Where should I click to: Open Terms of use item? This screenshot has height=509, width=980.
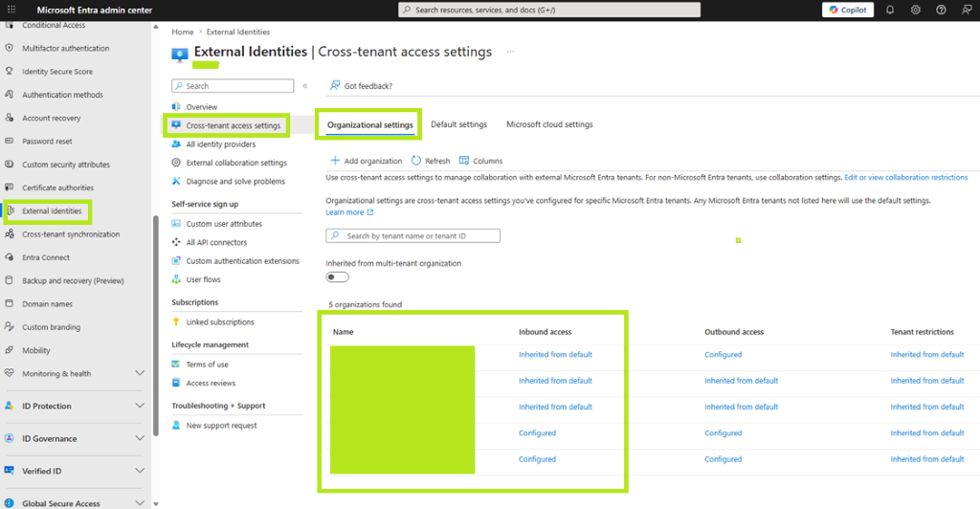tap(207, 365)
